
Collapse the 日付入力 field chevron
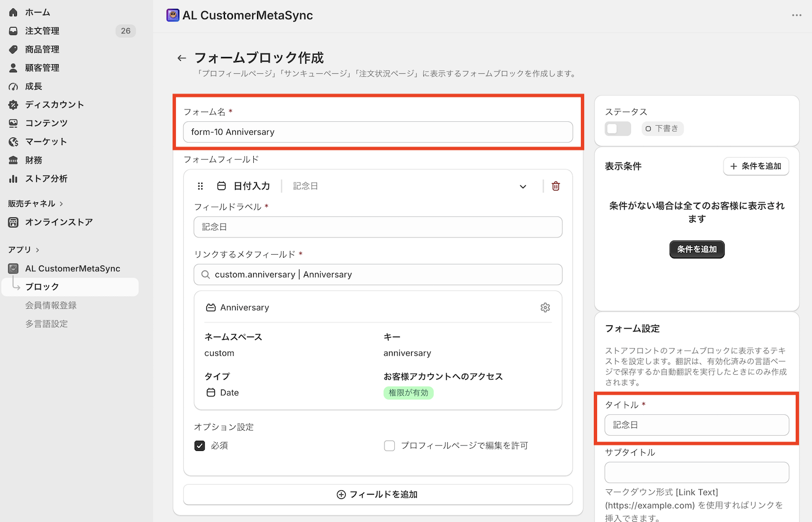[x=523, y=187]
